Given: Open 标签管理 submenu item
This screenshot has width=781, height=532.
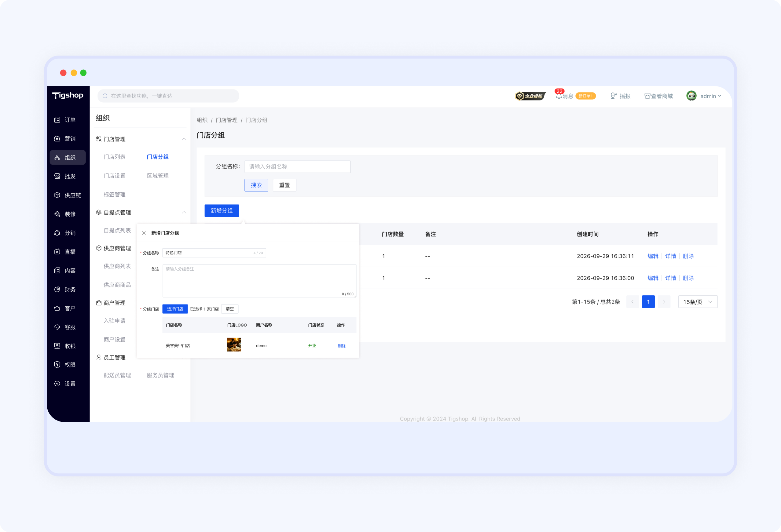Looking at the screenshot, I should pos(115,195).
